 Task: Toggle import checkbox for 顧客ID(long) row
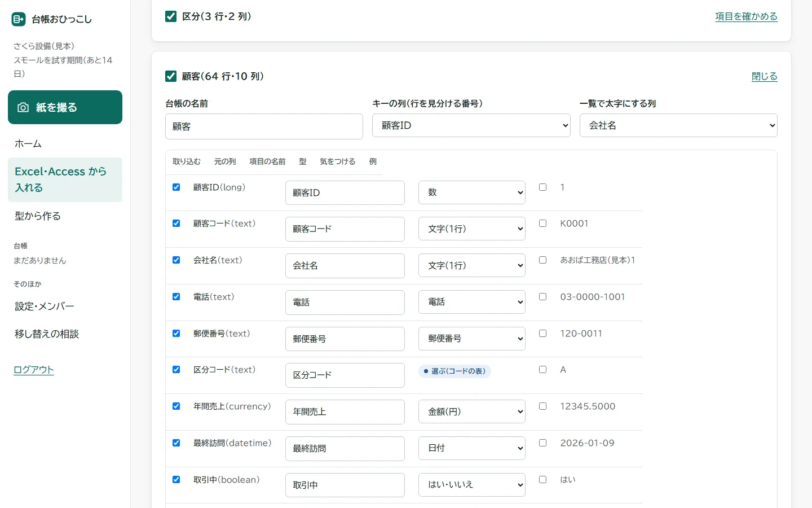point(176,187)
